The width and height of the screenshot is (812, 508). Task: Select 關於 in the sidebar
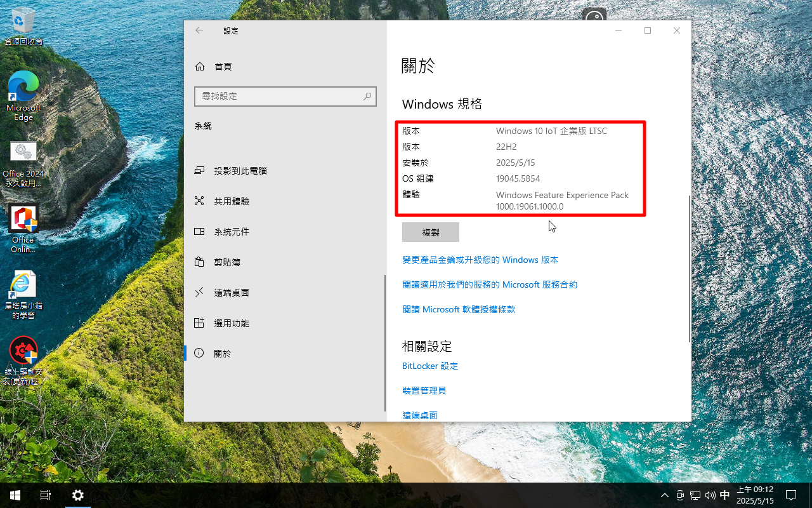point(285,354)
